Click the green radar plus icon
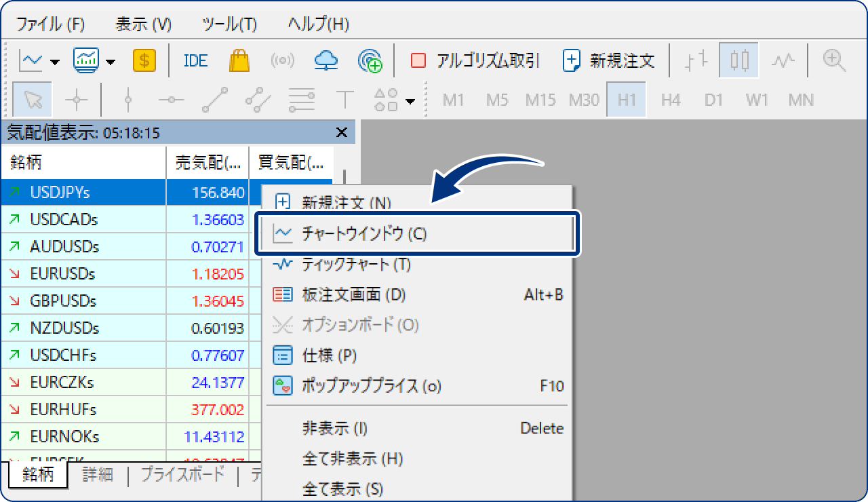The width and height of the screenshot is (868, 502). point(370,61)
